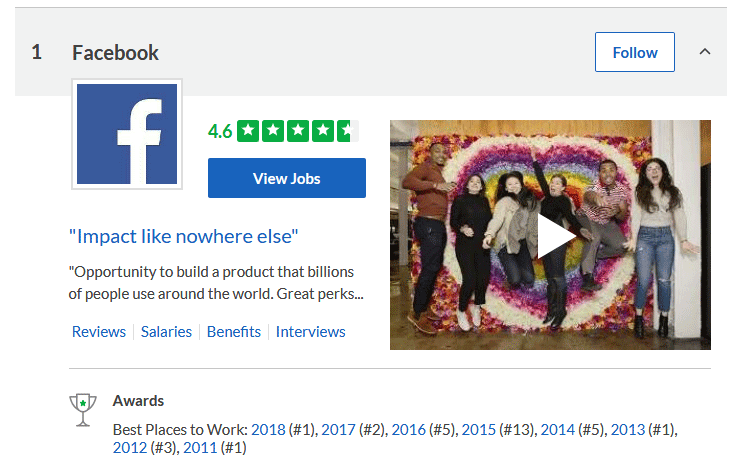Open the 2017 Best Places to Work list
The height and width of the screenshot is (469, 745).
[x=338, y=430]
